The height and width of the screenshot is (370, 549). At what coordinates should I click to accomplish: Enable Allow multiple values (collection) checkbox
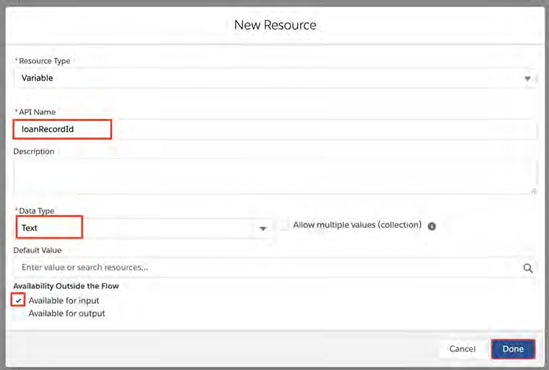[x=284, y=225]
